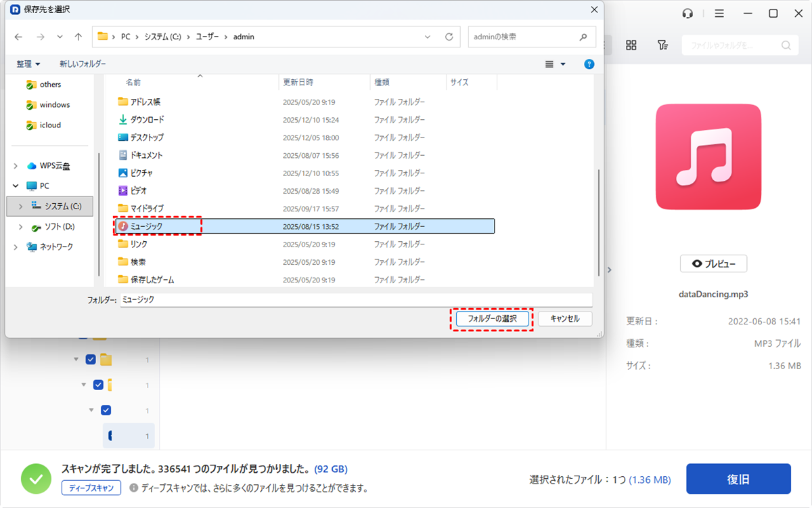Click the フォルダー name input field
Screen dimensions: 812x508
point(355,299)
